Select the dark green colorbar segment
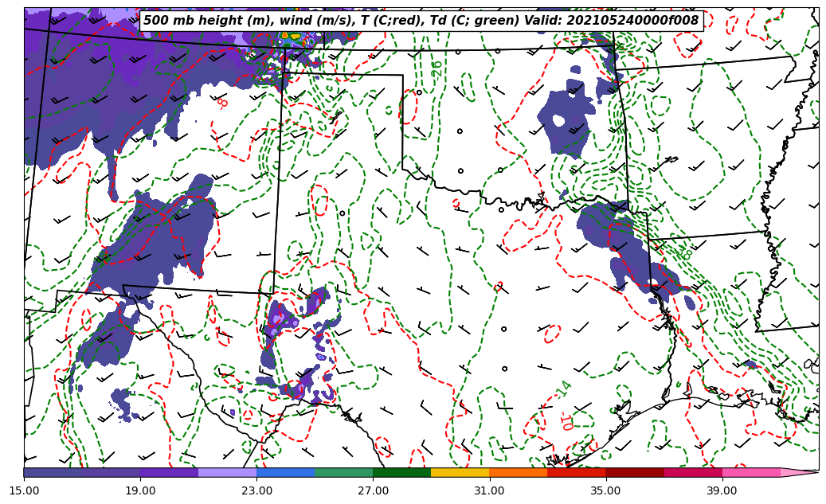 [x=401, y=472]
